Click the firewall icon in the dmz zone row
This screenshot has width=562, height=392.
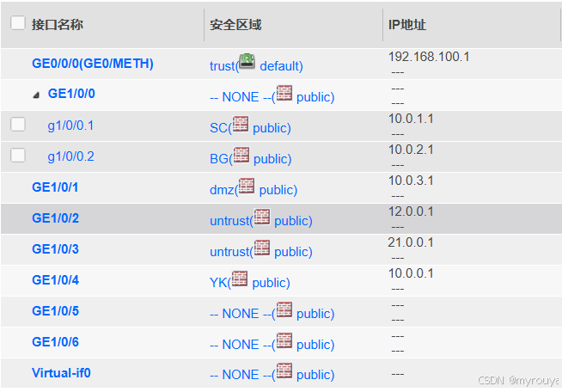point(247,186)
